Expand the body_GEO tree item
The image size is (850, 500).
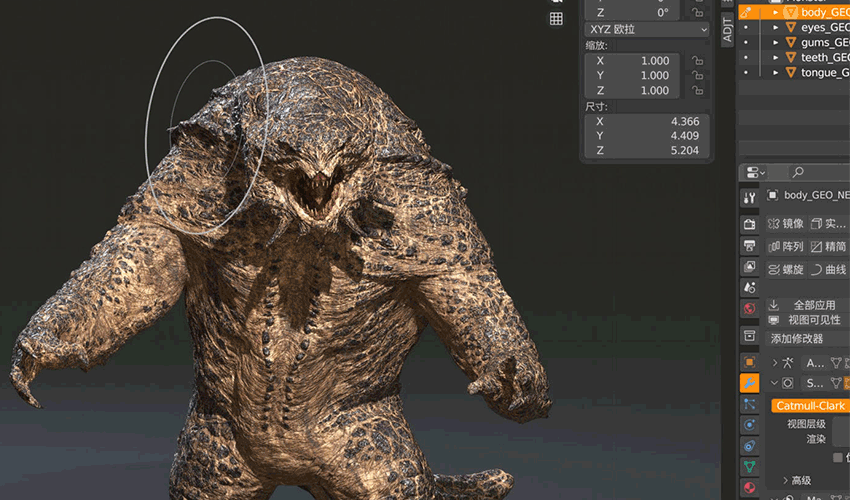click(776, 12)
